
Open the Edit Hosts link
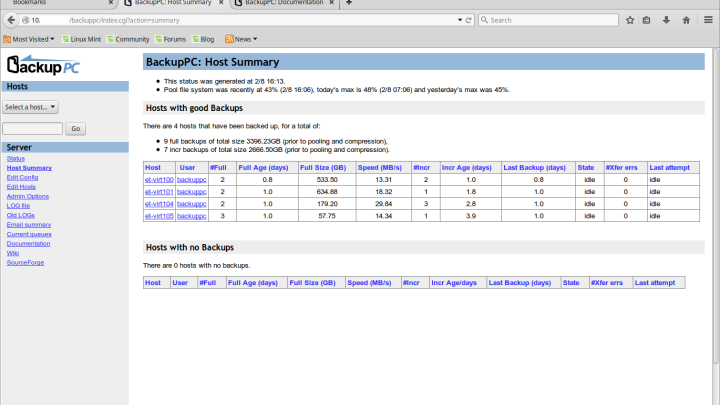coord(21,187)
